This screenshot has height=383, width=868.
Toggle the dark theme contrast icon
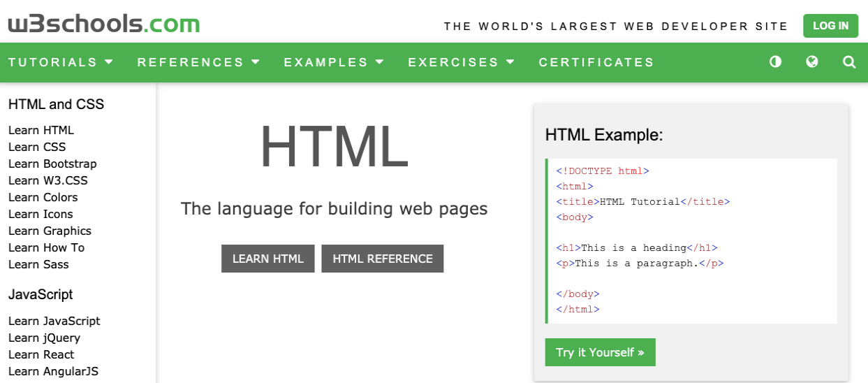click(775, 62)
